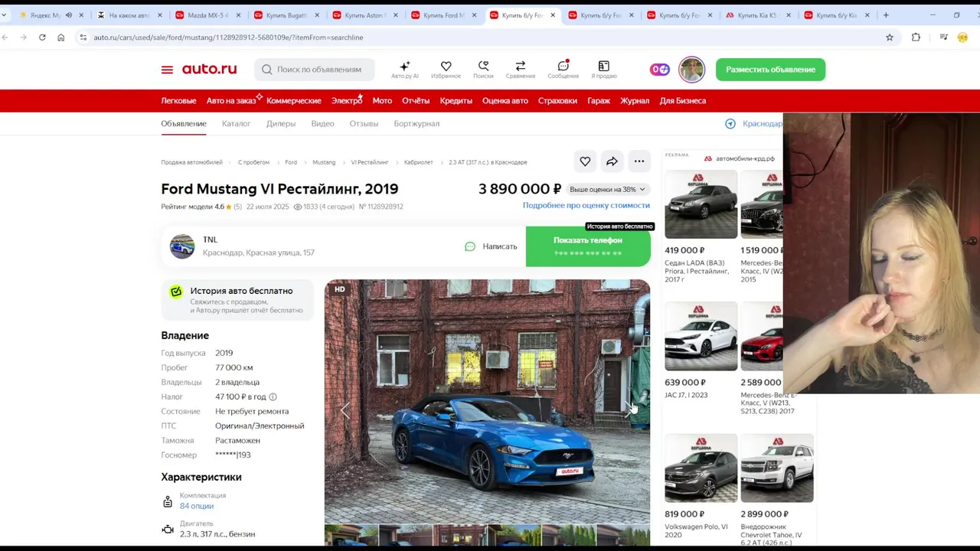Go to browser home page
This screenshot has width=980, height=551.
pyautogui.click(x=61, y=37)
